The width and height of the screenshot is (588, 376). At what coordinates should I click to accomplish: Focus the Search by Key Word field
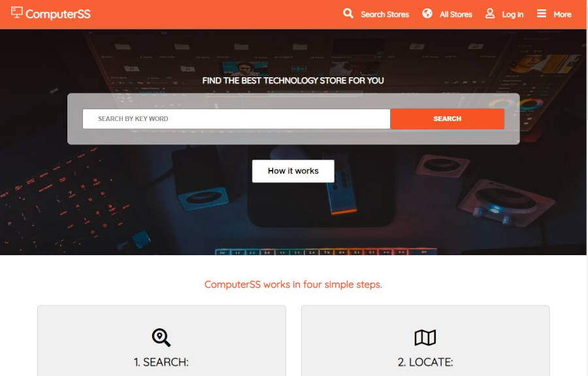(237, 119)
